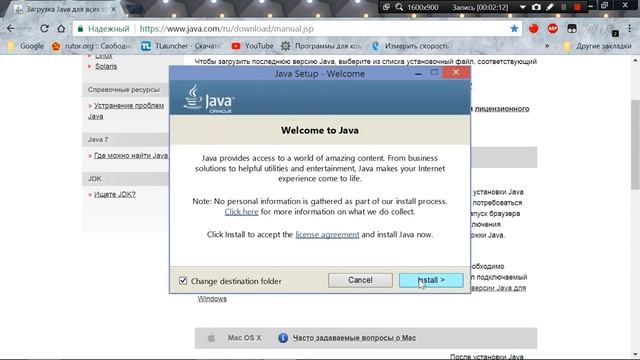Select the recorder pencil draw tool
The image size is (640, 360).
(x=550, y=7)
